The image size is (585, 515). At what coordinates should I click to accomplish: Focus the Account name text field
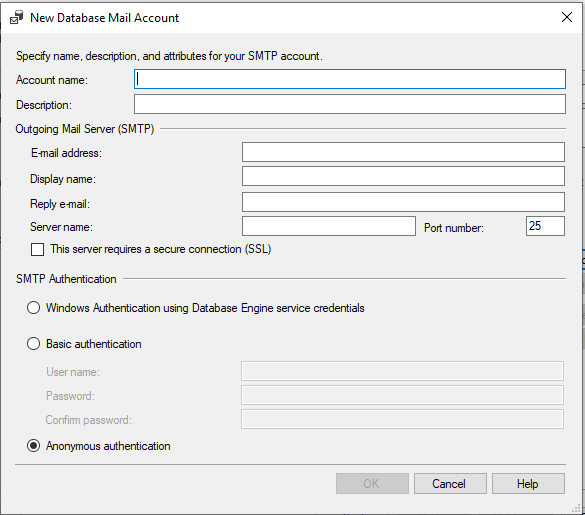pos(350,79)
